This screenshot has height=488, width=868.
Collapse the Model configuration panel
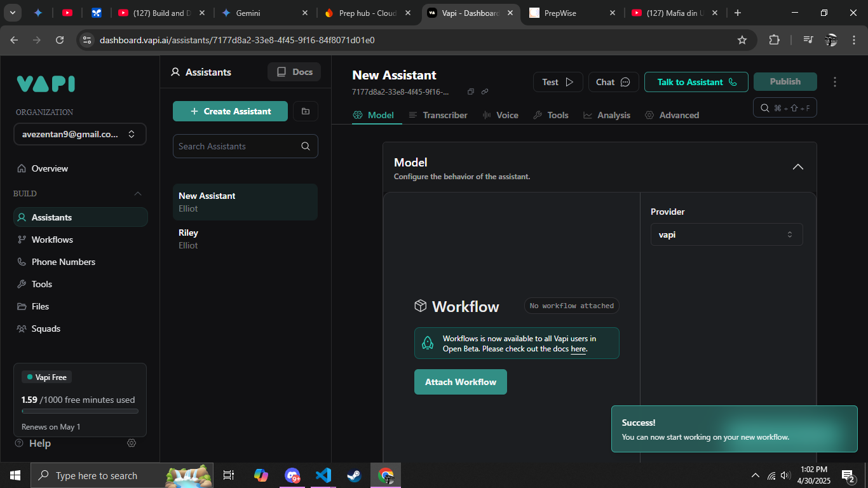click(798, 167)
